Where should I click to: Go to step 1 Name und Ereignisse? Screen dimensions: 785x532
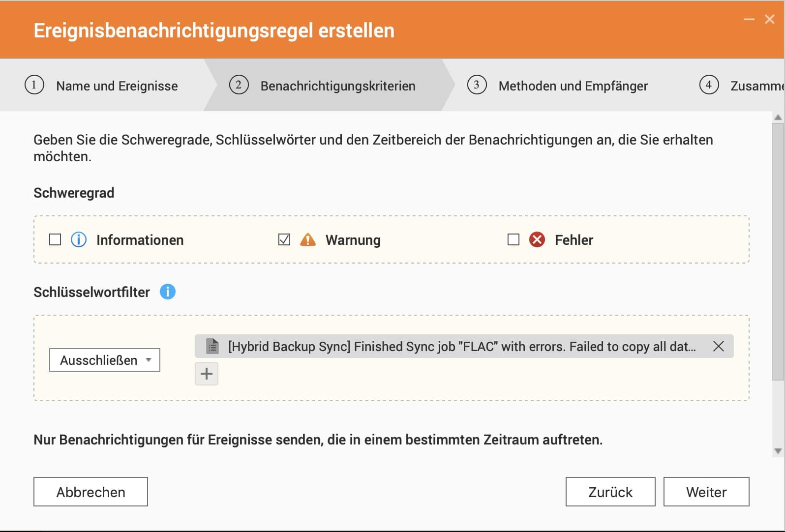click(x=101, y=86)
